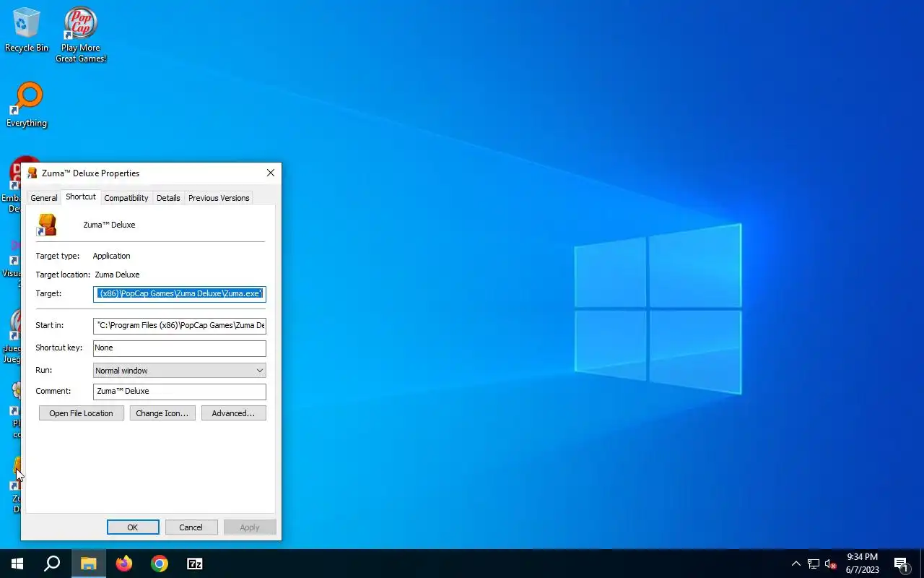Select the Everything search desktop shortcut
The height and width of the screenshot is (578, 924).
pyautogui.click(x=27, y=105)
